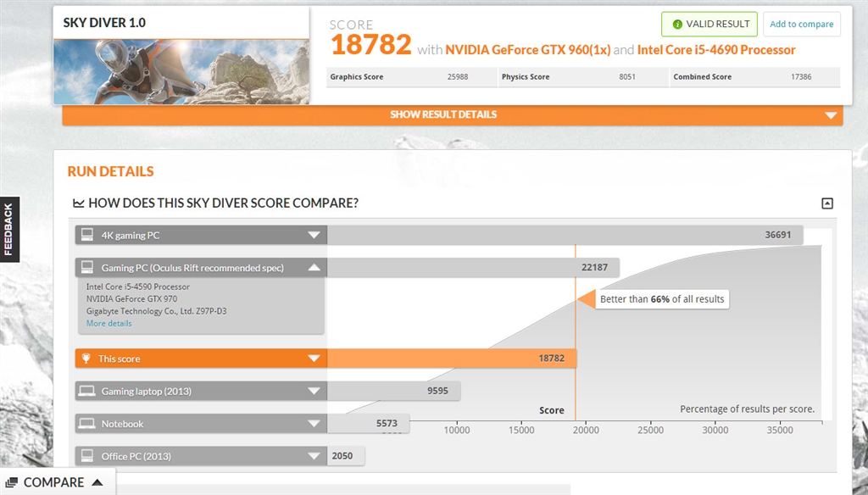868x495 pixels.
Task: Click the trophy icon on This score
Action: 86,359
